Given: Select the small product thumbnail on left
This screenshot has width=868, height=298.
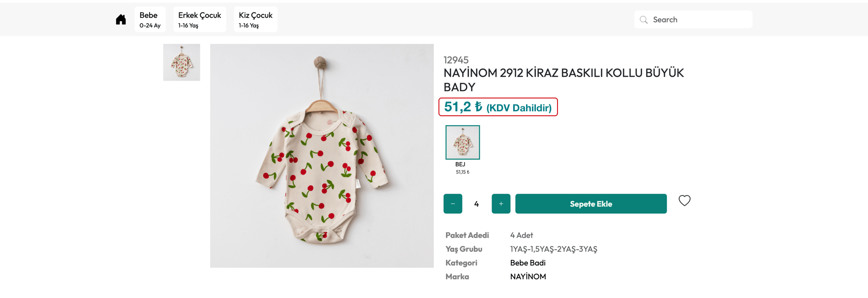Looking at the screenshot, I should pyautogui.click(x=182, y=63).
